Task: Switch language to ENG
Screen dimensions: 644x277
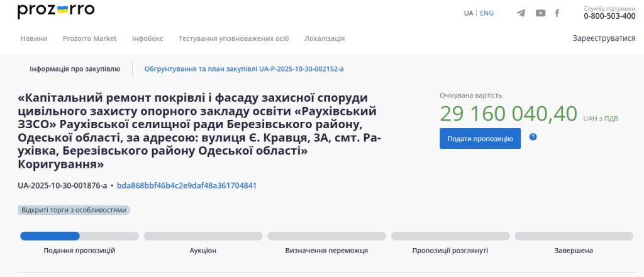Action: 487,13
